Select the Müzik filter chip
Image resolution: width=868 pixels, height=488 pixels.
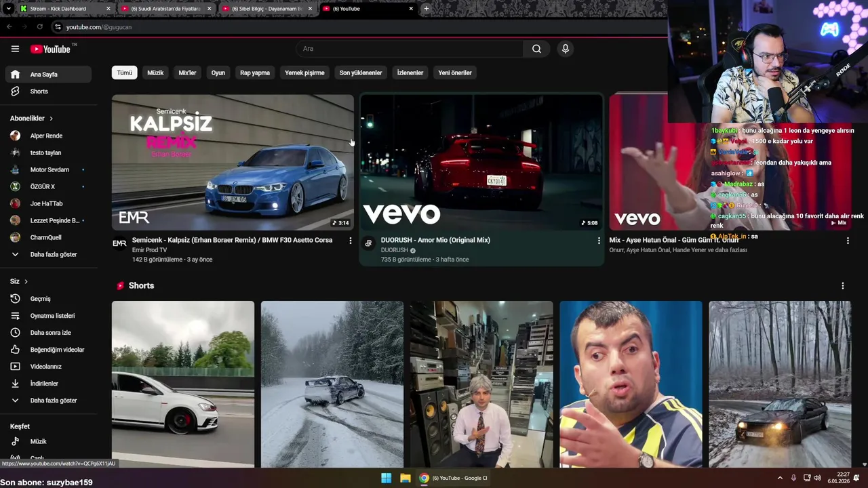(x=155, y=73)
